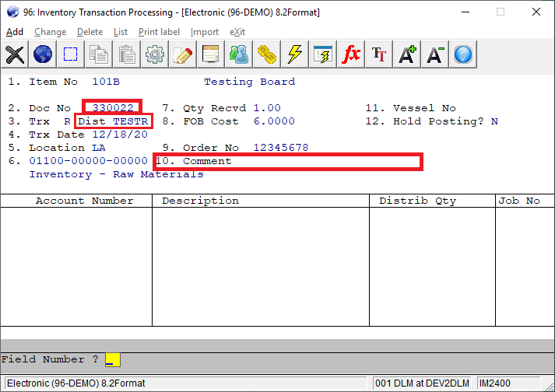The width and height of the screenshot is (555, 392).
Task: Click the pencil notes toolbar icon
Action: click(183, 54)
